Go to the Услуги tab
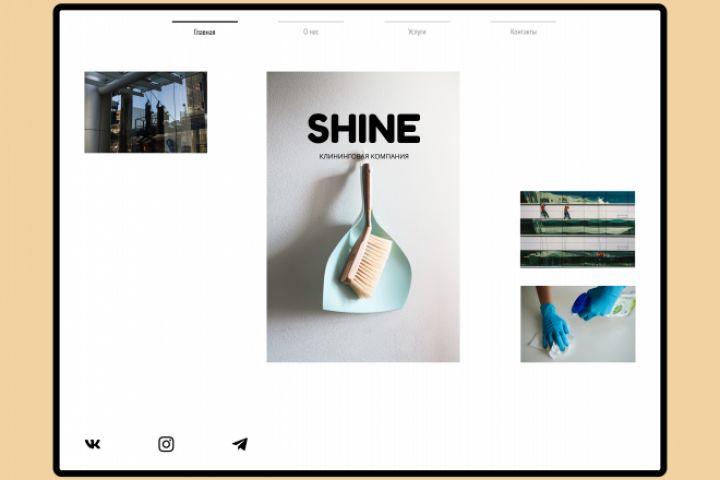Screen dimensions: 720x480 point(417,32)
